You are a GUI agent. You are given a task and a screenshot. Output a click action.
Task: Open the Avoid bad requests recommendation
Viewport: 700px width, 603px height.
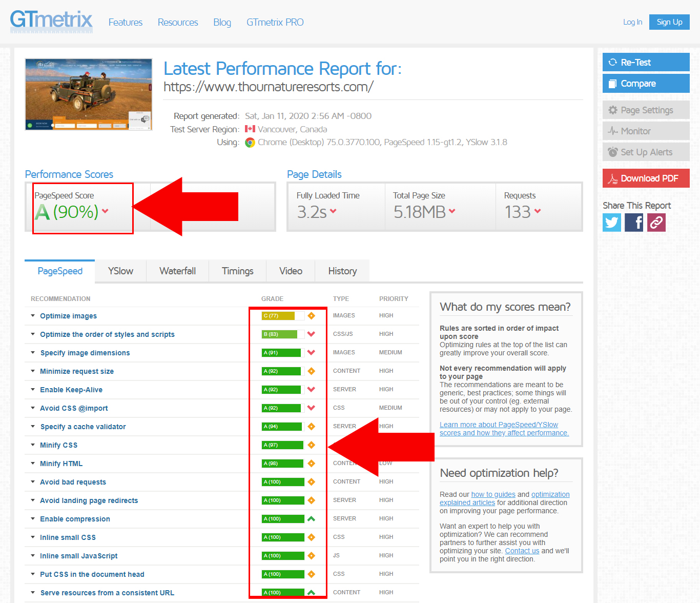pos(73,482)
